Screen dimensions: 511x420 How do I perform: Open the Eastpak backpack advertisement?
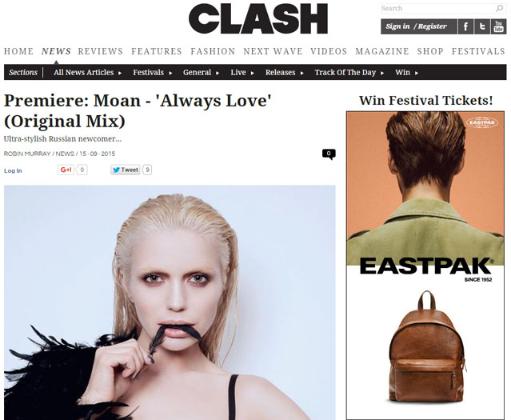pos(425,265)
